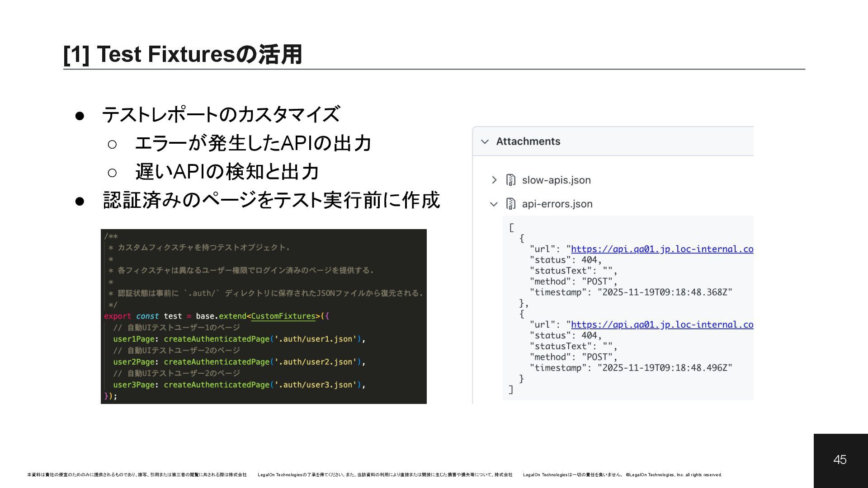This screenshot has height=488, width=868.
Task: Click the slide title Test Fixtures
Action: (183, 54)
